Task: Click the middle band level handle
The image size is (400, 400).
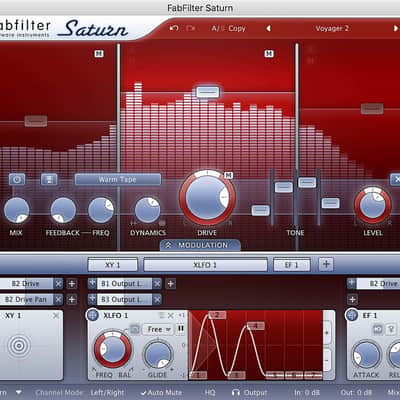Action: pyautogui.click(x=208, y=92)
